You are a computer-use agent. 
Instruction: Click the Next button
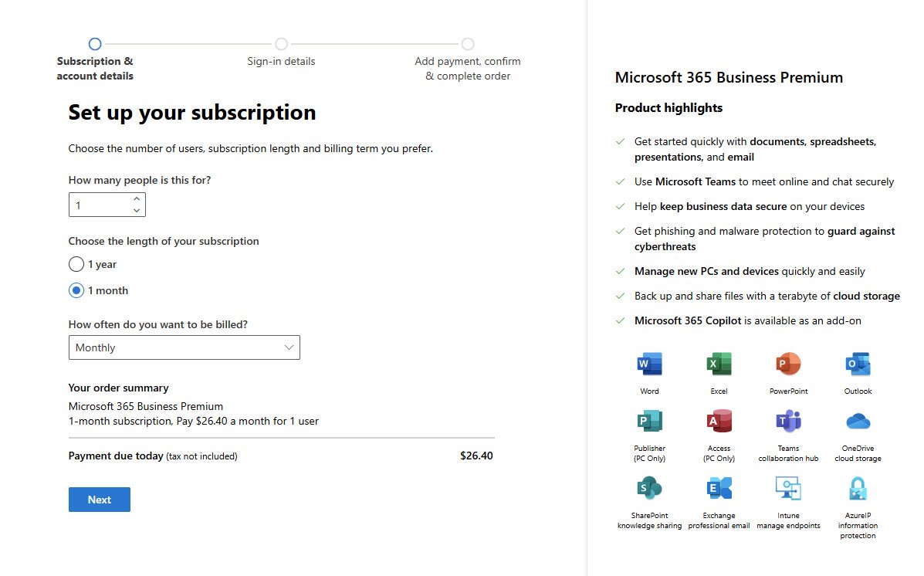[99, 500]
